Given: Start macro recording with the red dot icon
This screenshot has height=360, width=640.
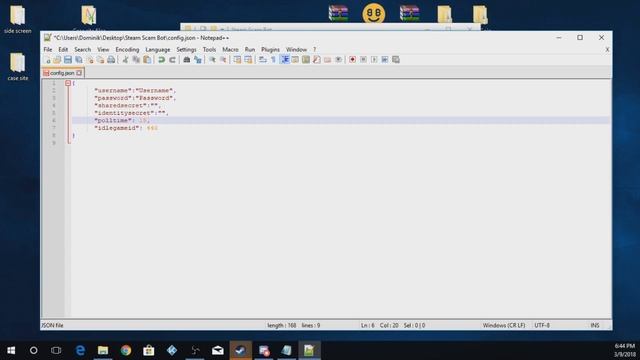Looking at the screenshot, I should pyautogui.click(x=352, y=60).
